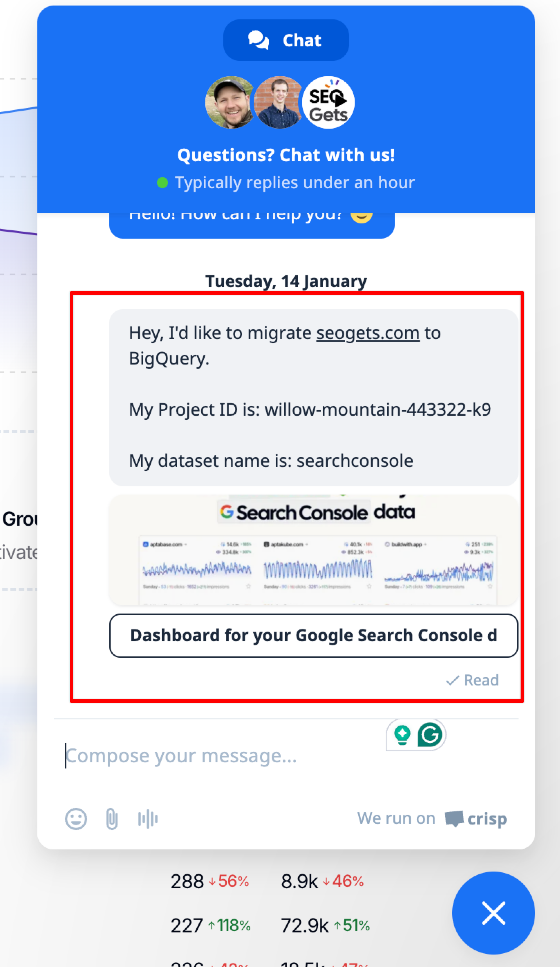Click the Search Console data preview image
The height and width of the screenshot is (967, 560).
[x=314, y=550]
